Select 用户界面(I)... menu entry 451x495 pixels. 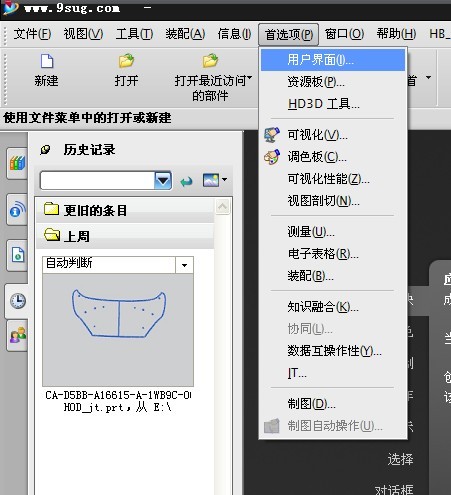coord(333,60)
